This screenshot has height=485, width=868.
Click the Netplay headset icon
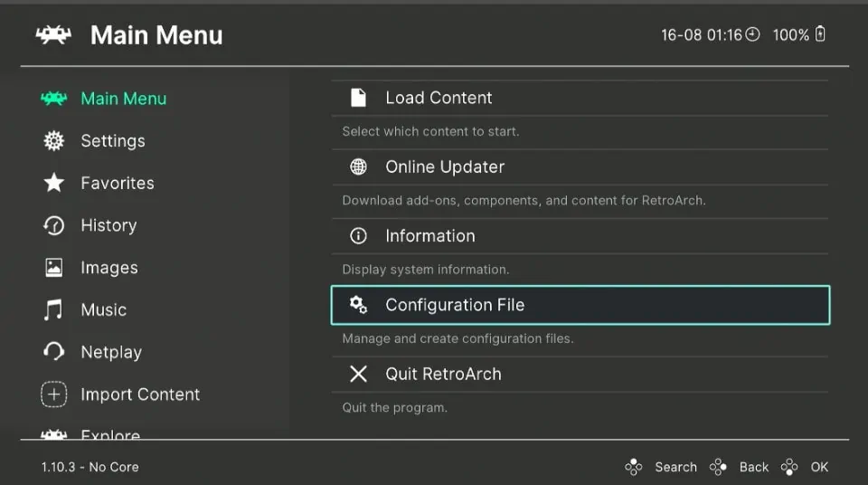click(53, 351)
